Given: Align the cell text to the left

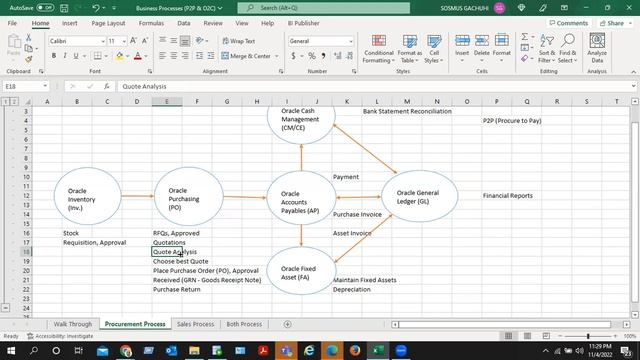Looking at the screenshot, I should pos(162,56).
